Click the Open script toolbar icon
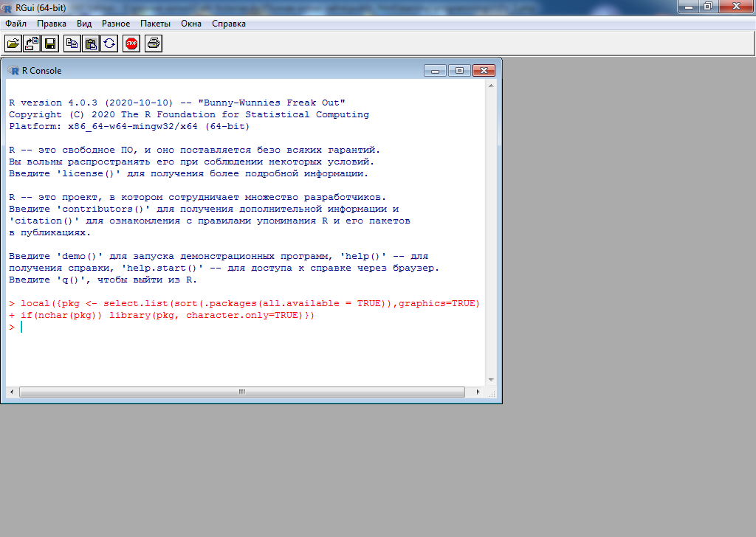Image resolution: width=756 pixels, height=537 pixels. point(13,44)
